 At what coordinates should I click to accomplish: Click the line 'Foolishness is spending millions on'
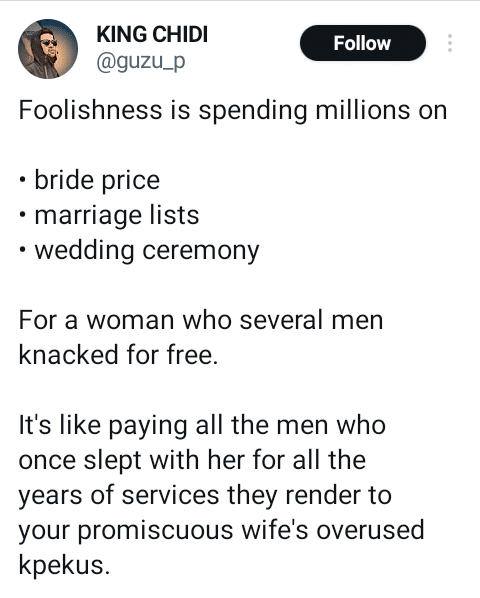pyautogui.click(x=233, y=111)
